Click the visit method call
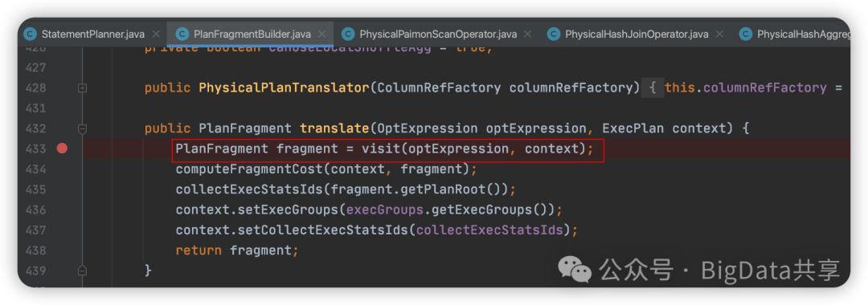 381,148
